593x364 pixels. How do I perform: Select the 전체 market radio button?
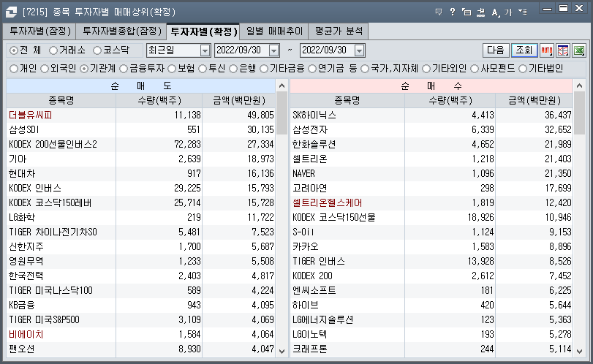click(14, 50)
